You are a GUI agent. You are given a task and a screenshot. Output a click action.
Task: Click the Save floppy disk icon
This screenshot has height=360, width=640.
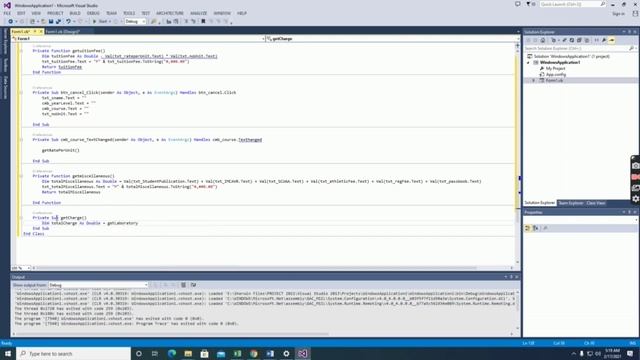pyautogui.click(x=51, y=21)
